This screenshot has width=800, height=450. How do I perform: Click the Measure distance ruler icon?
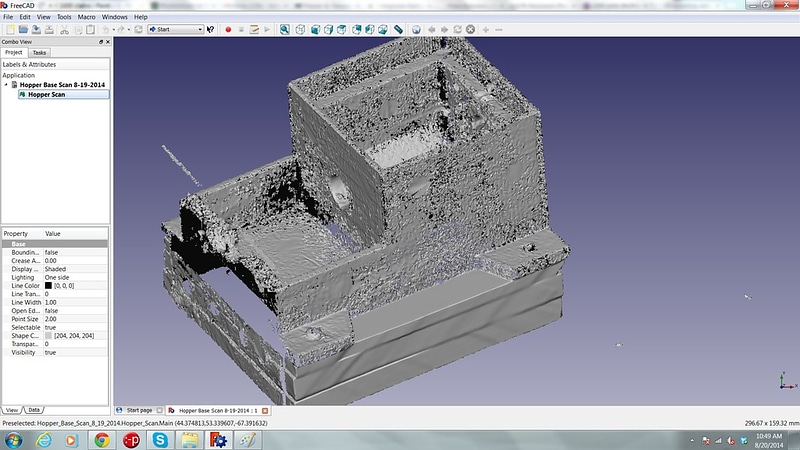point(398,30)
